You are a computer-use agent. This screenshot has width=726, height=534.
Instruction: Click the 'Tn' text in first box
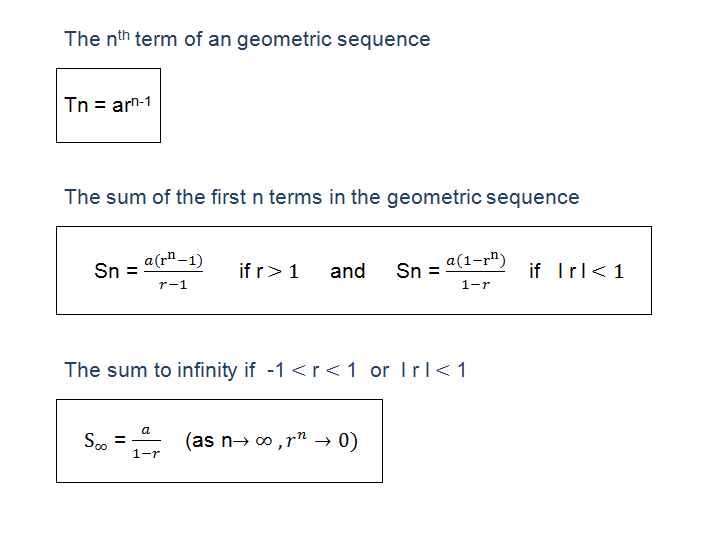(x=76, y=105)
